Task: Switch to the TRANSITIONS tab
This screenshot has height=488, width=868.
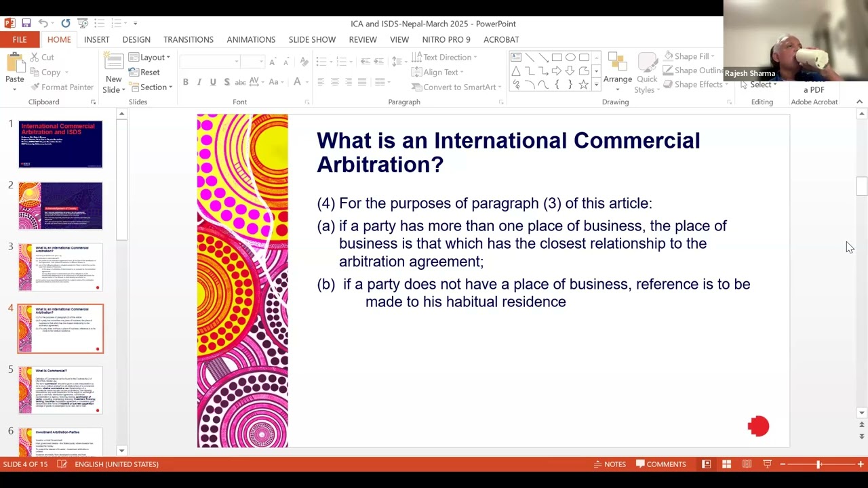Action: pyautogui.click(x=189, y=39)
